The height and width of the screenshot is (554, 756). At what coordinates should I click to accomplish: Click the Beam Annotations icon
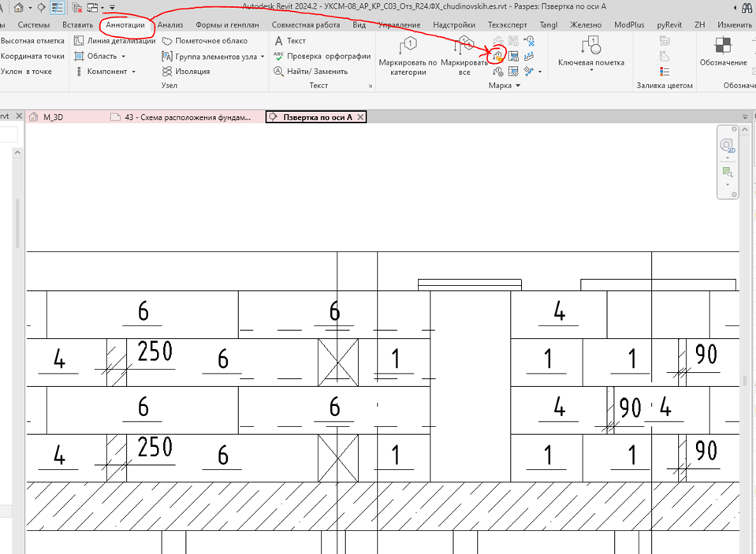coord(498,41)
